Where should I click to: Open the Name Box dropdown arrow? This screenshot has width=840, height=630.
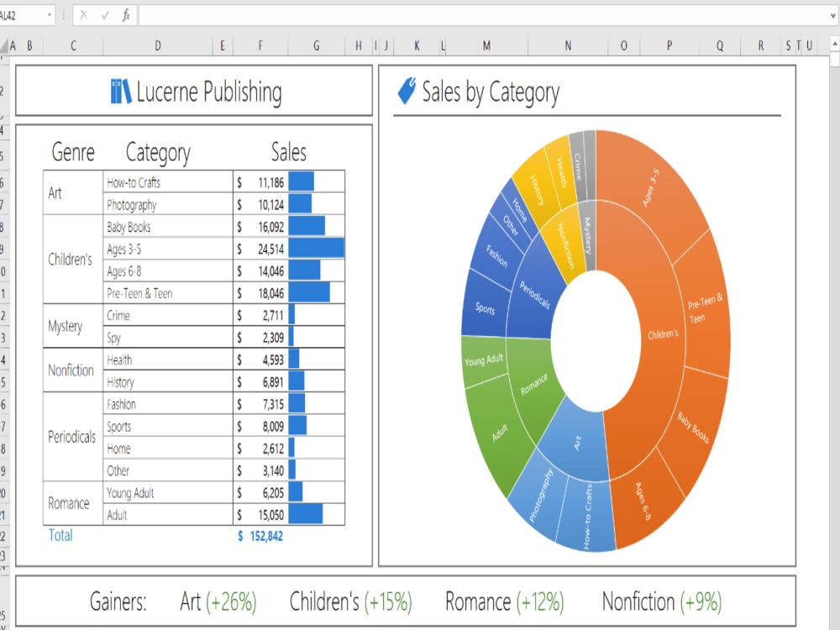[x=50, y=15]
